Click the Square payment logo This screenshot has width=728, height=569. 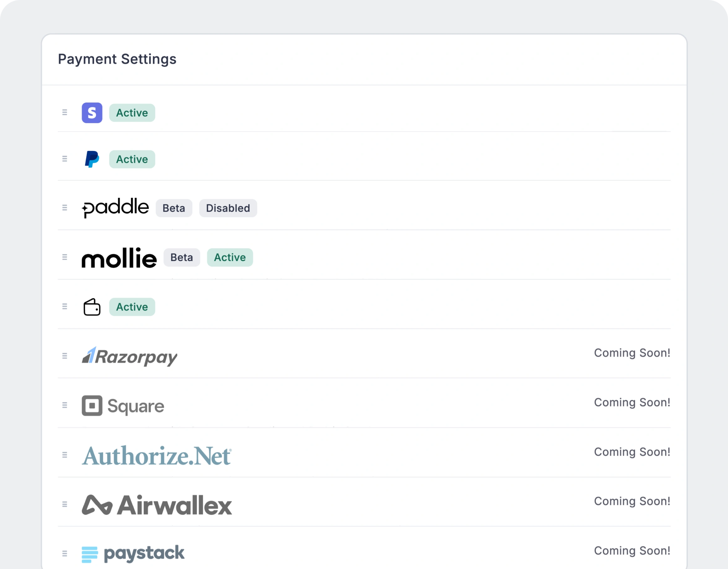coord(123,406)
